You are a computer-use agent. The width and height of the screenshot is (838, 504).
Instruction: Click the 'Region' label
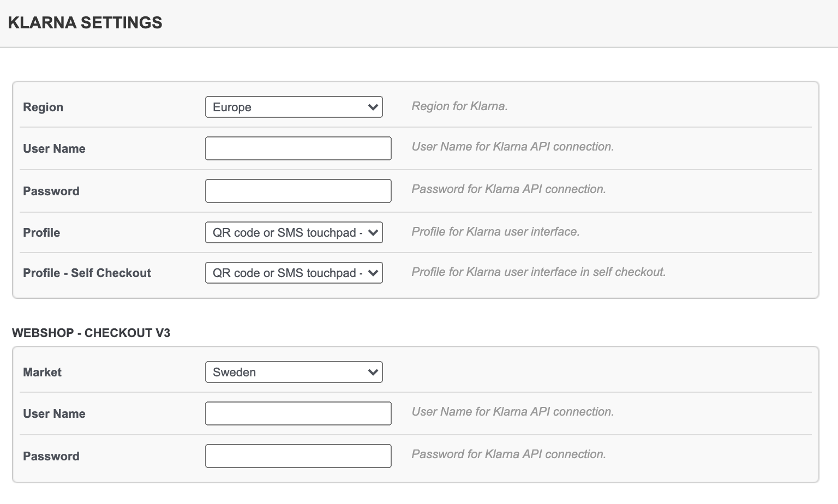click(x=43, y=107)
